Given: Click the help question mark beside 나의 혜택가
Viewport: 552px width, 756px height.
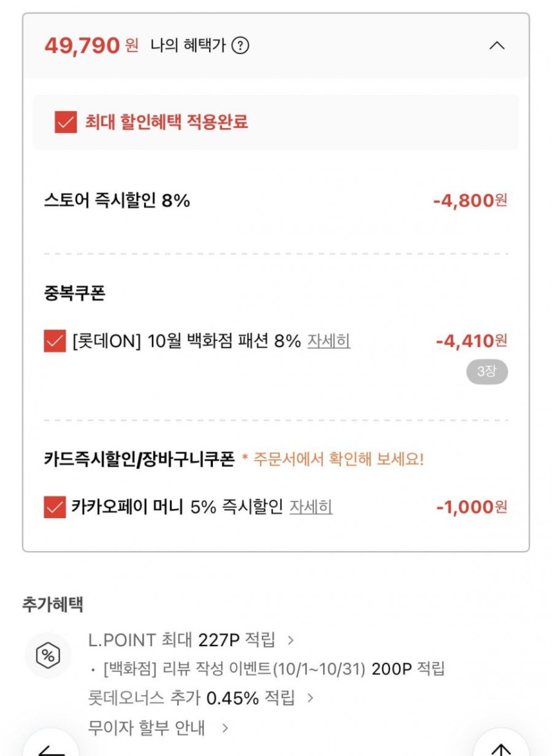Looking at the screenshot, I should coord(241,46).
